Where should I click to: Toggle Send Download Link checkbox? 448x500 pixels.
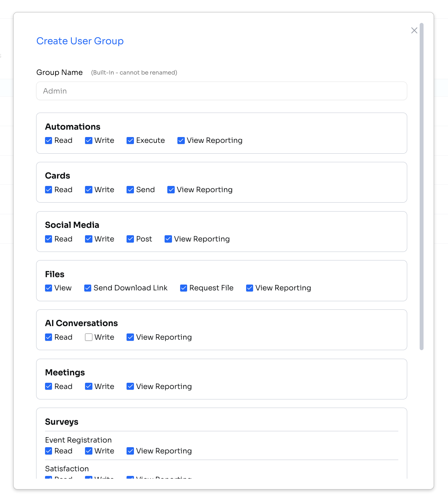[88, 288]
